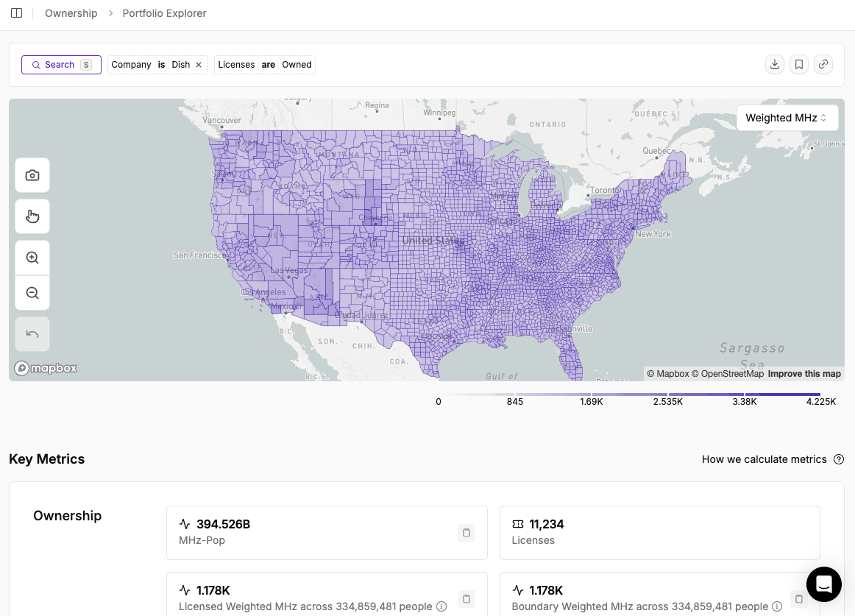Open the Weighted MHz dropdown
The image size is (855, 616).
[787, 118]
